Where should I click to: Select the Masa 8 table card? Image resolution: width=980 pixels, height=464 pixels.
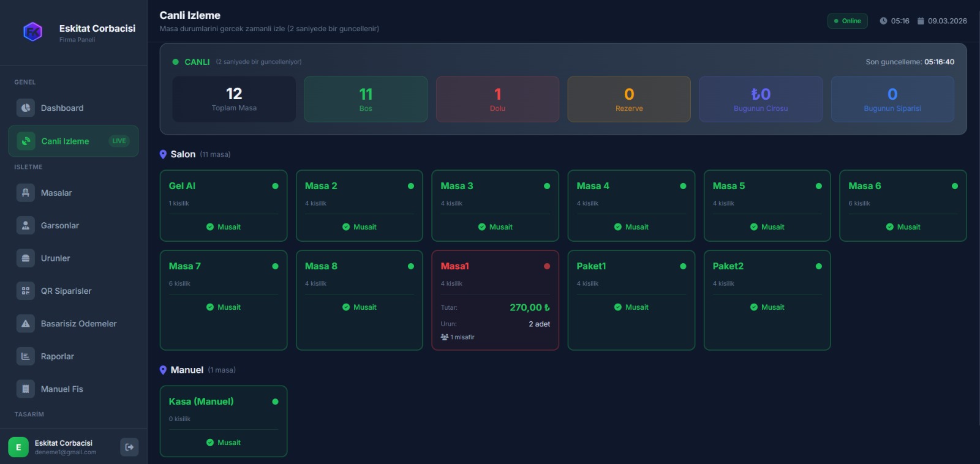point(360,300)
